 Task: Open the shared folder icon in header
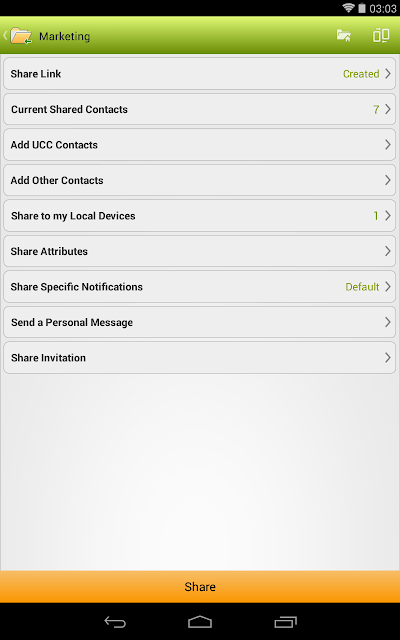pyautogui.click(x=344, y=36)
